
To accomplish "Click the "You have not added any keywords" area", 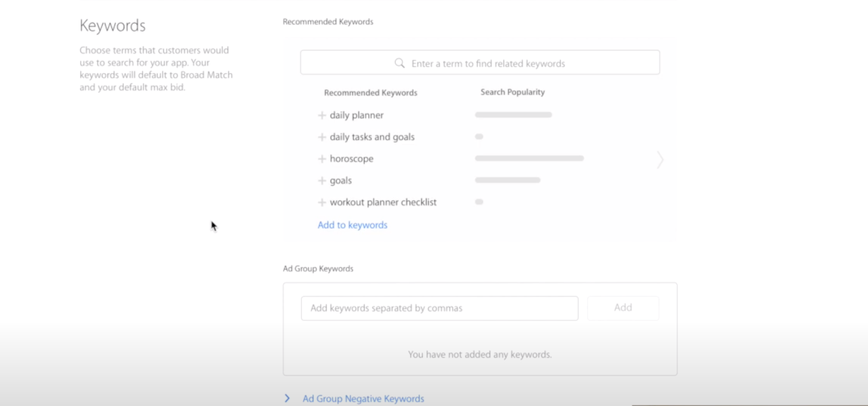I will [x=479, y=354].
